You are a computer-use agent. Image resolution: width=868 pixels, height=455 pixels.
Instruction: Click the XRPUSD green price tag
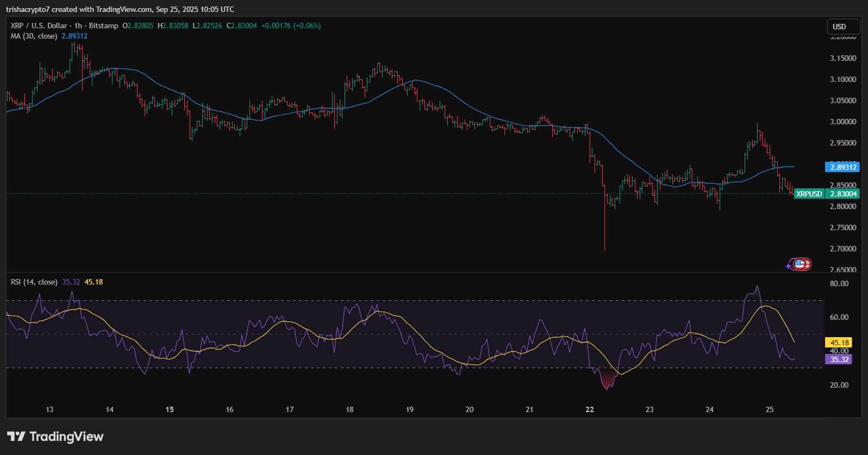tap(809, 194)
